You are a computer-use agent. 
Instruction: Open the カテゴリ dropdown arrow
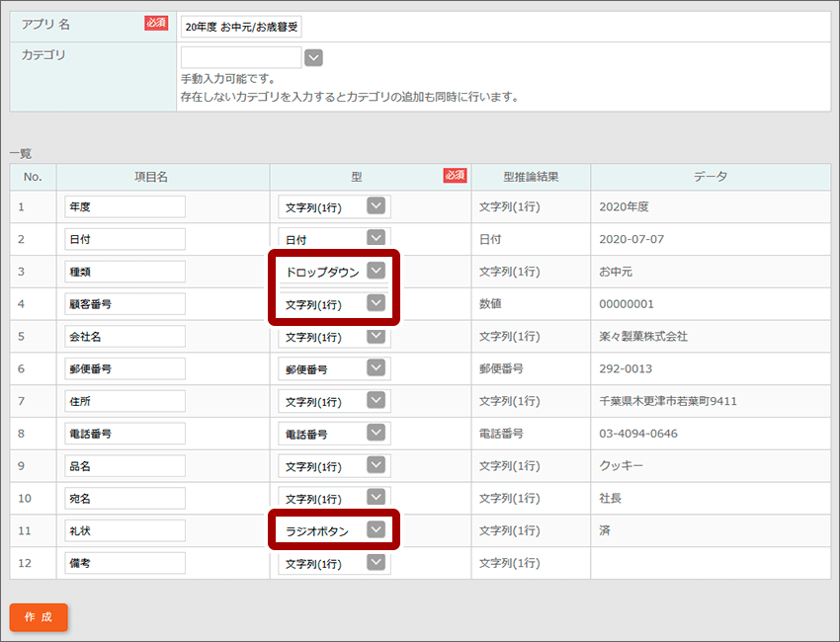(x=313, y=57)
